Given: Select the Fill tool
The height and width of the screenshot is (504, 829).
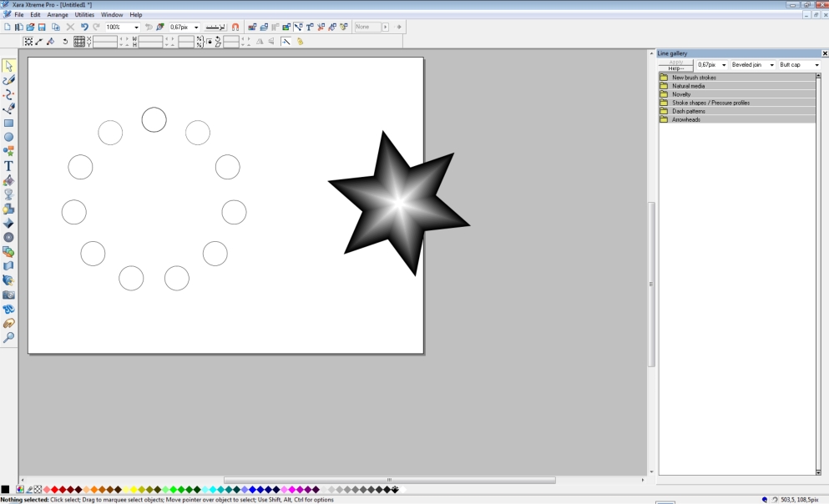Looking at the screenshot, I should (8, 180).
